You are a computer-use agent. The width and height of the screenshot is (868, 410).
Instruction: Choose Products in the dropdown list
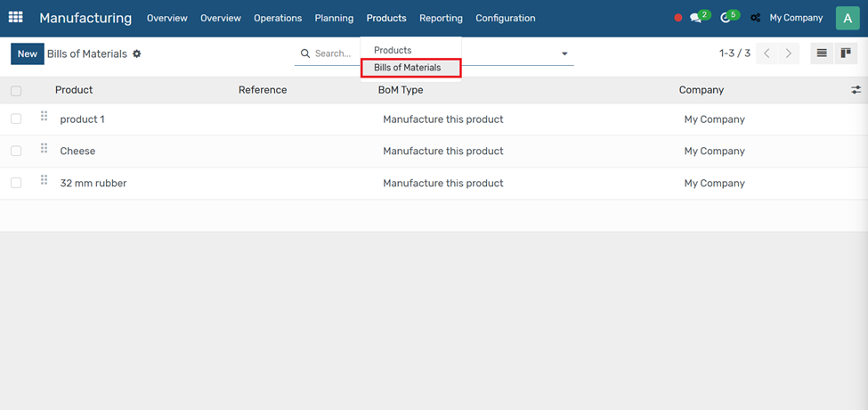(393, 50)
